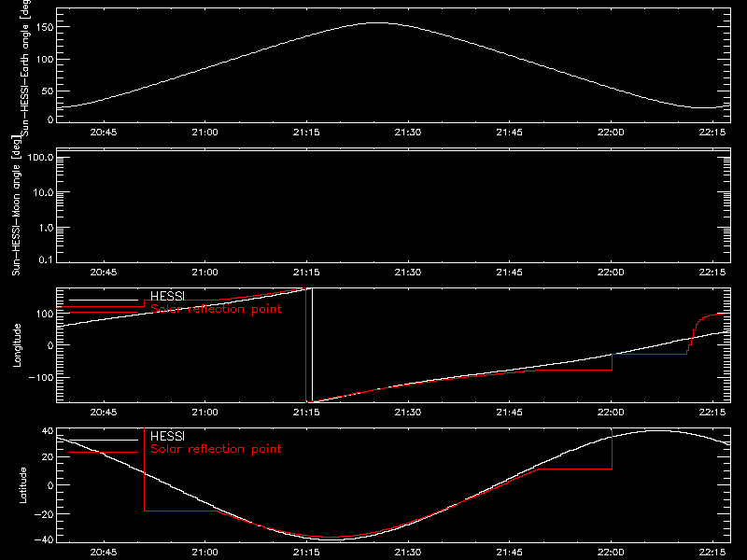Select HESSI legend entry in Latitude plot
747x560 pixels.
pyautogui.click(x=167, y=436)
